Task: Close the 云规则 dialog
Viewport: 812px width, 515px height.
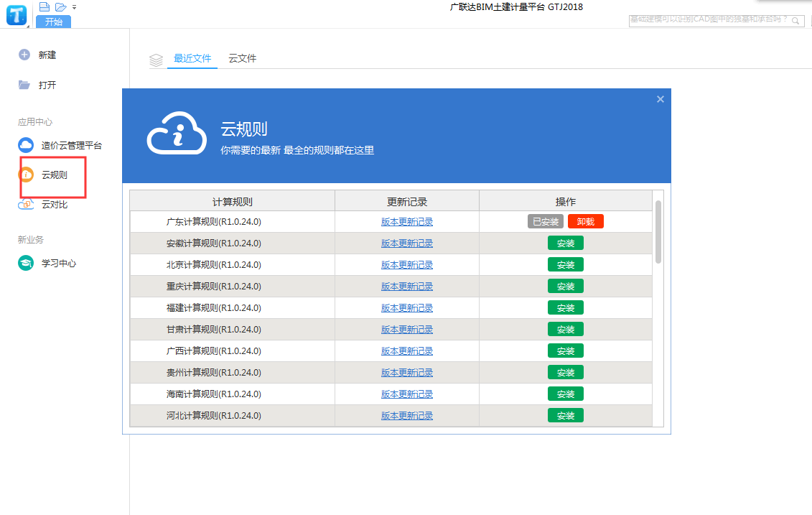Action: [x=661, y=99]
